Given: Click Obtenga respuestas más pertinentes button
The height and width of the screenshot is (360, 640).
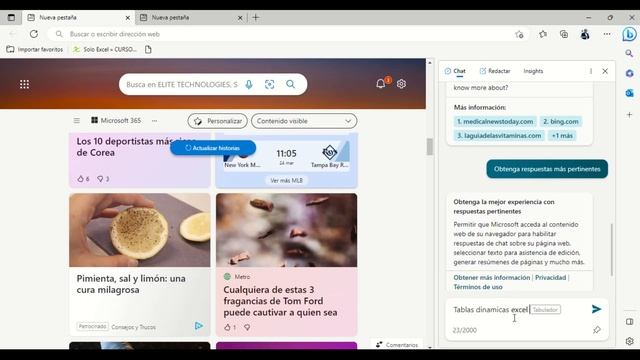Looking at the screenshot, I should 547,169.
